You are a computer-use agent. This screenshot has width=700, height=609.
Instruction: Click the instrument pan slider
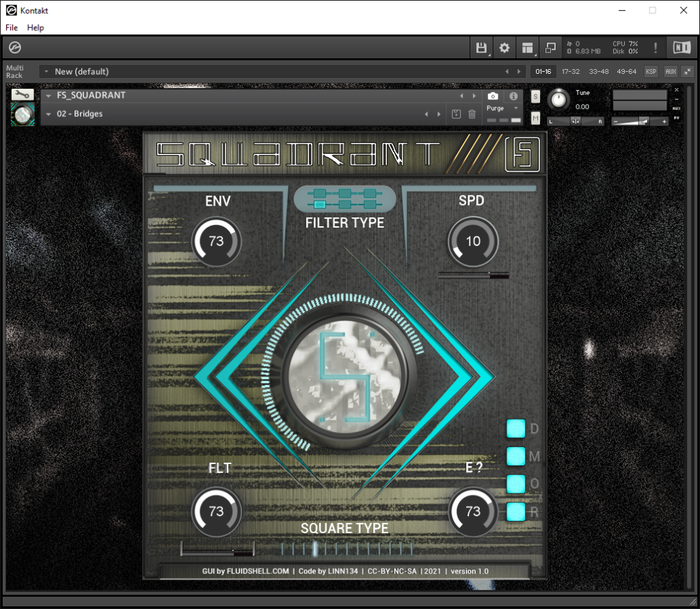[576, 122]
